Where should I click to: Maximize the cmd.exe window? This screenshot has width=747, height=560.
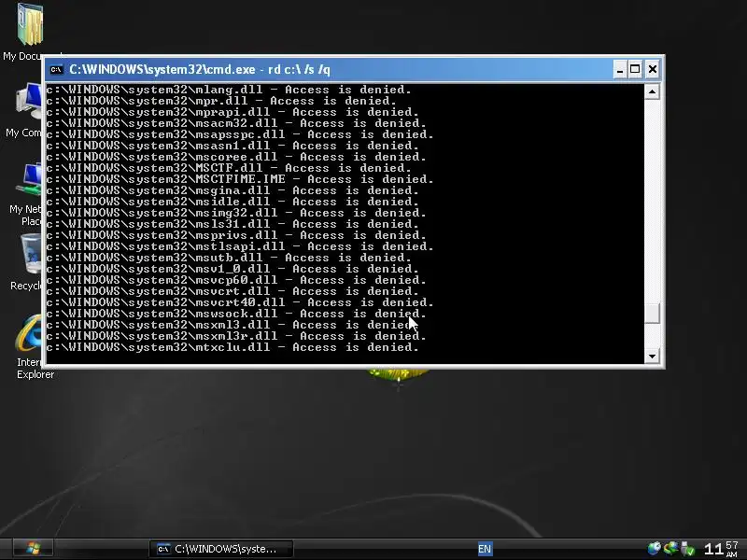(635, 69)
